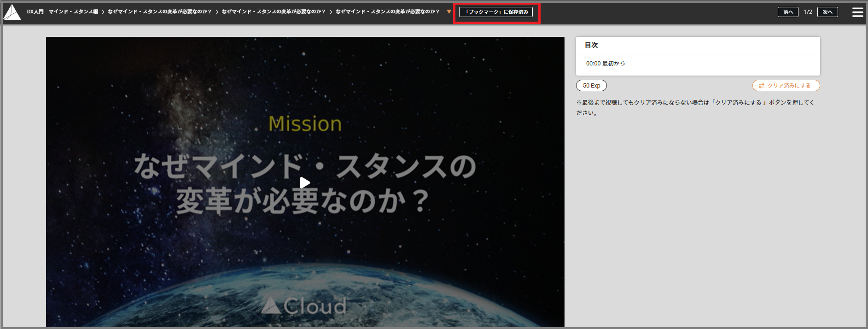This screenshot has width=868, height=329.
Task: Click the 1/2 page counter
Action: (x=808, y=12)
